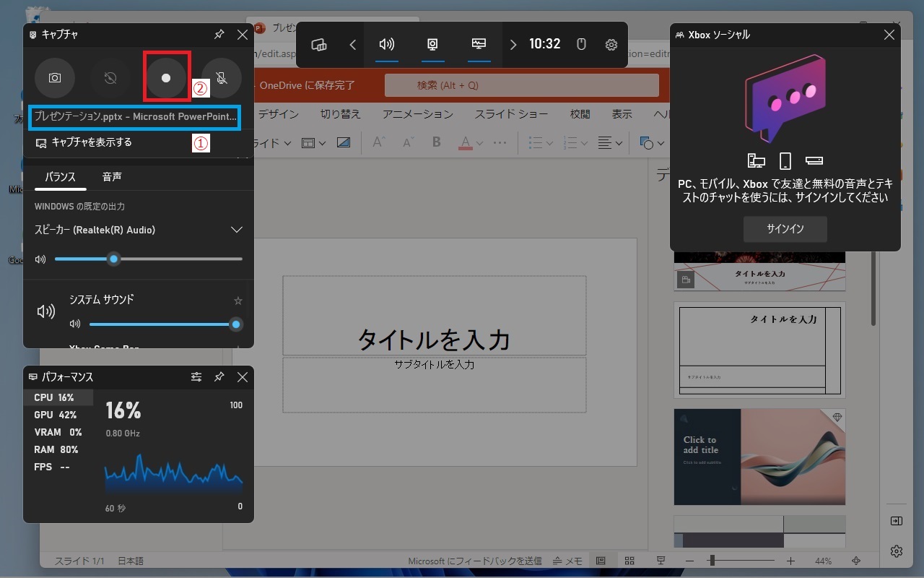The image size is (924, 578).
Task: Zoom out with the minus button
Action: pyautogui.click(x=690, y=561)
